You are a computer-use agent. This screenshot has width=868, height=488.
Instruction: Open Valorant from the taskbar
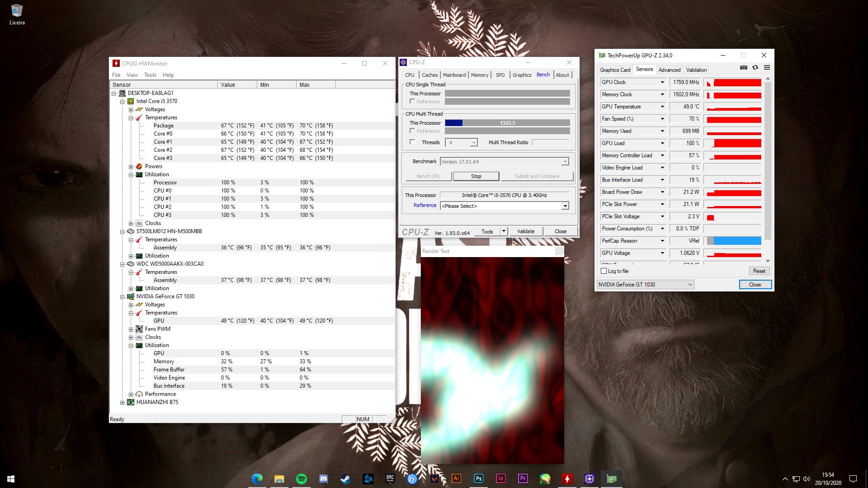434,479
